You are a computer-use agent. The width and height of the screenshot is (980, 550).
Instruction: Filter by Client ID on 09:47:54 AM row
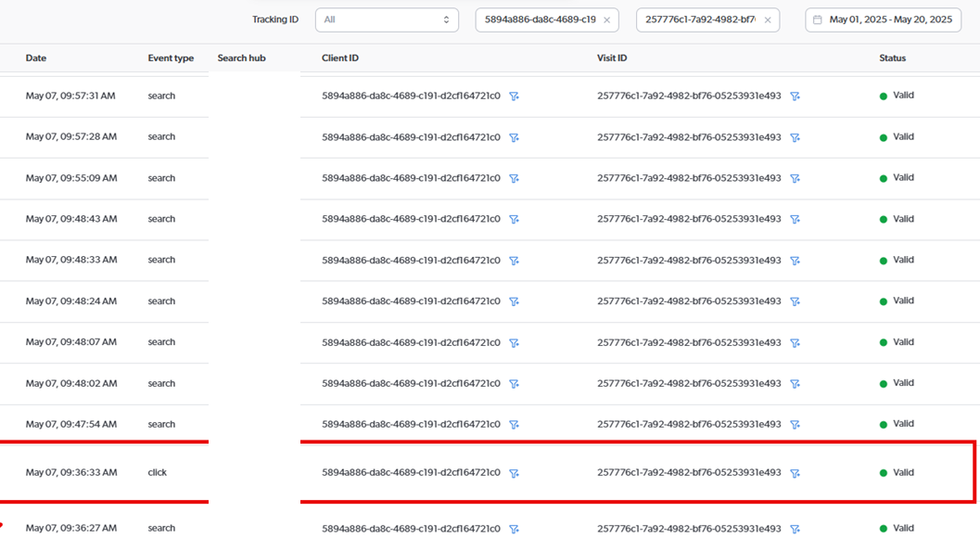pyautogui.click(x=514, y=425)
